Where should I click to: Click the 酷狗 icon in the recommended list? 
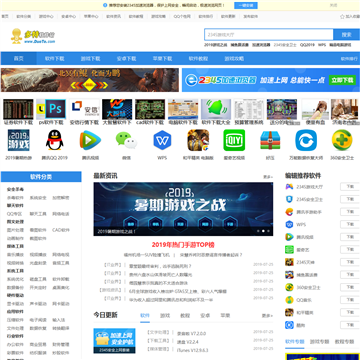pos(289,325)
